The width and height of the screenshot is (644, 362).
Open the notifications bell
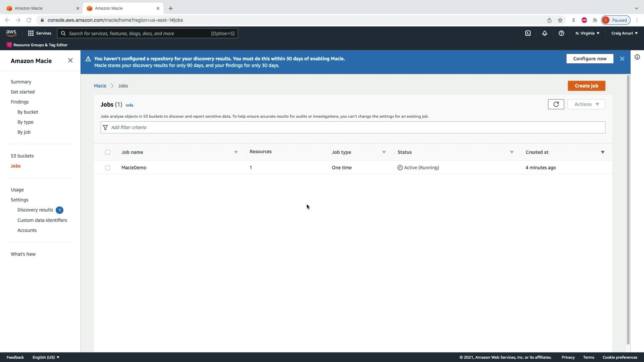tap(544, 33)
